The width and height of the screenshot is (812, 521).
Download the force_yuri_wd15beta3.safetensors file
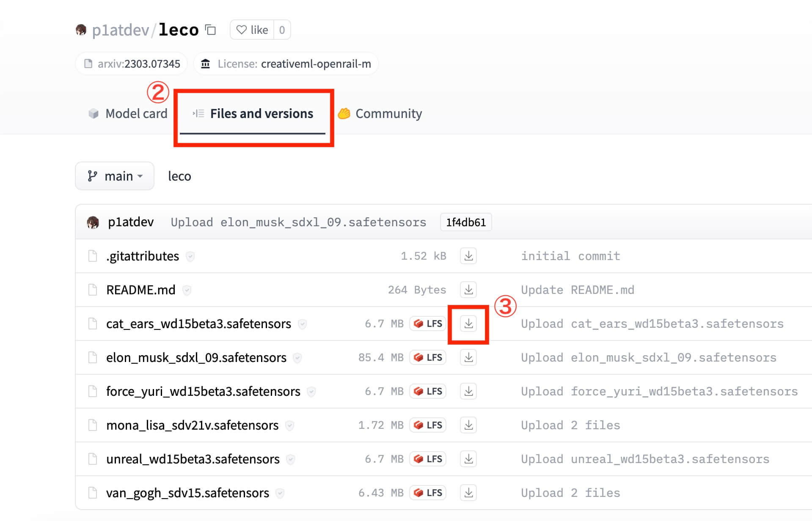click(x=468, y=392)
